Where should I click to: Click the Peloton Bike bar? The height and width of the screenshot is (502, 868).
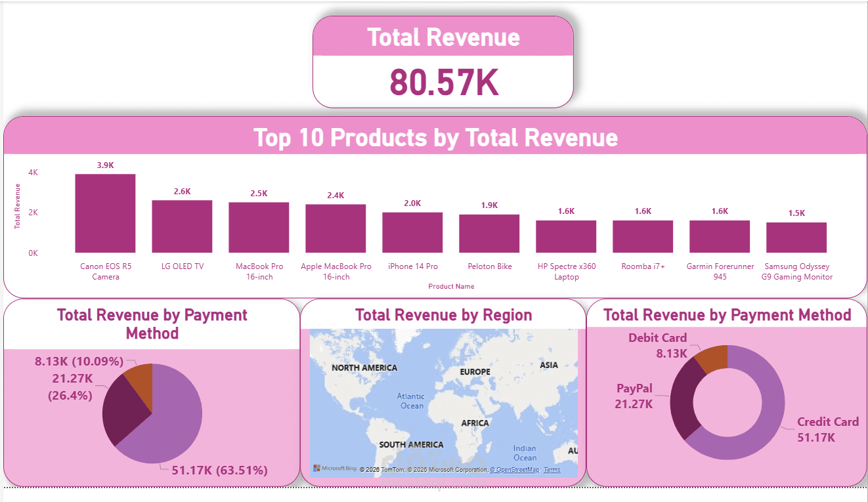[489, 233]
